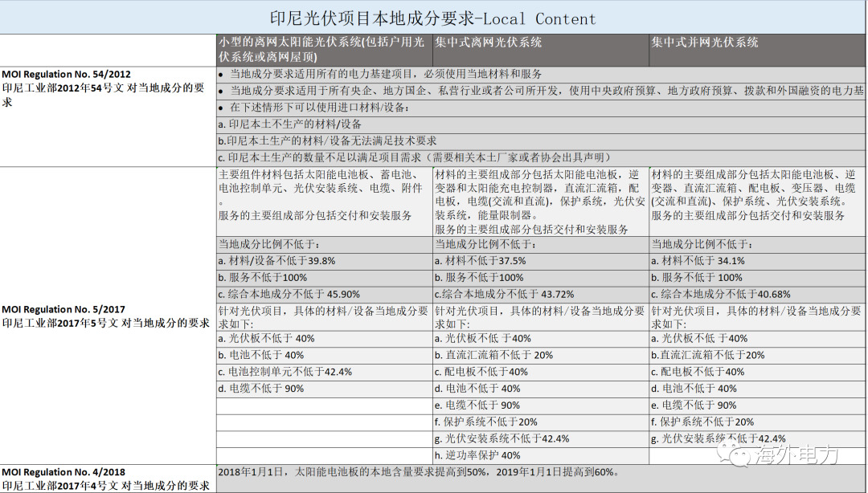This screenshot has height=493, width=868.
Task: Select cell 'f. 保护系统不低于20%' in middle column
Action: pyautogui.click(x=540, y=422)
